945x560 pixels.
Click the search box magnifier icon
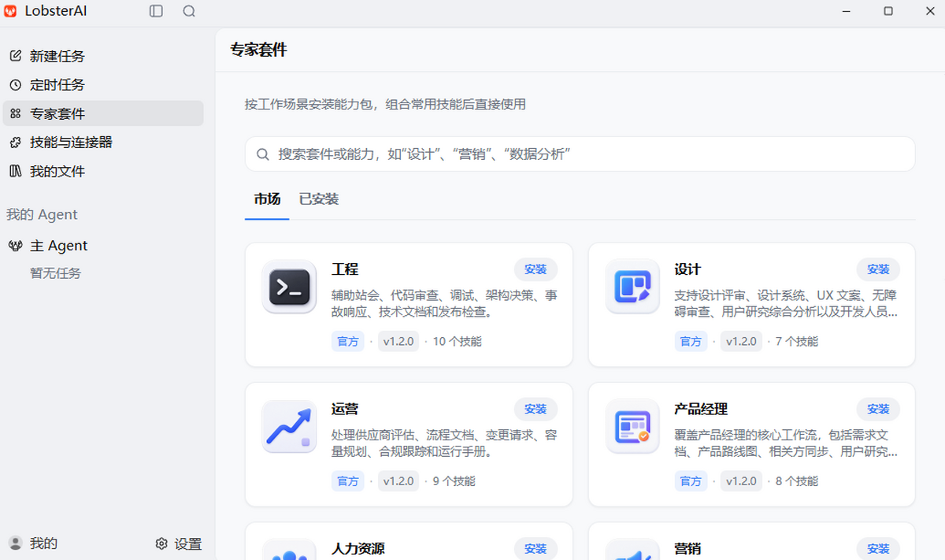pyautogui.click(x=263, y=154)
